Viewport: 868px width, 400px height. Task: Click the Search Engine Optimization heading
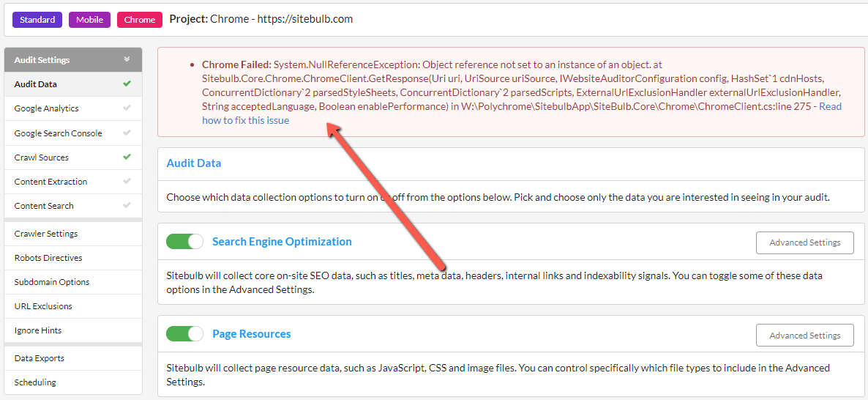[282, 242]
